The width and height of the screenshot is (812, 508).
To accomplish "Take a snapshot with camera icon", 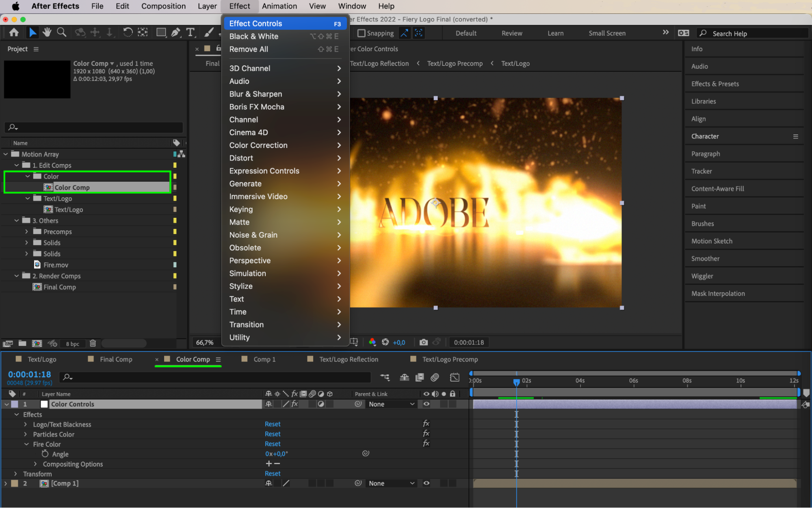I will point(424,342).
